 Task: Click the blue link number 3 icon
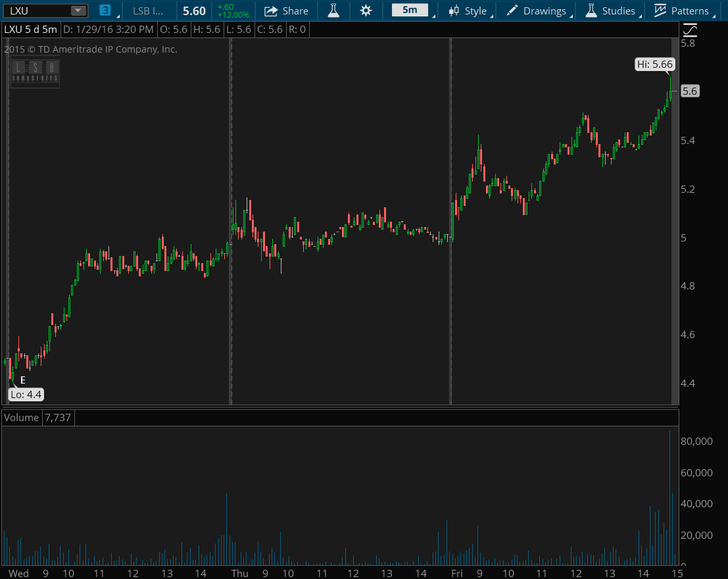(105, 11)
